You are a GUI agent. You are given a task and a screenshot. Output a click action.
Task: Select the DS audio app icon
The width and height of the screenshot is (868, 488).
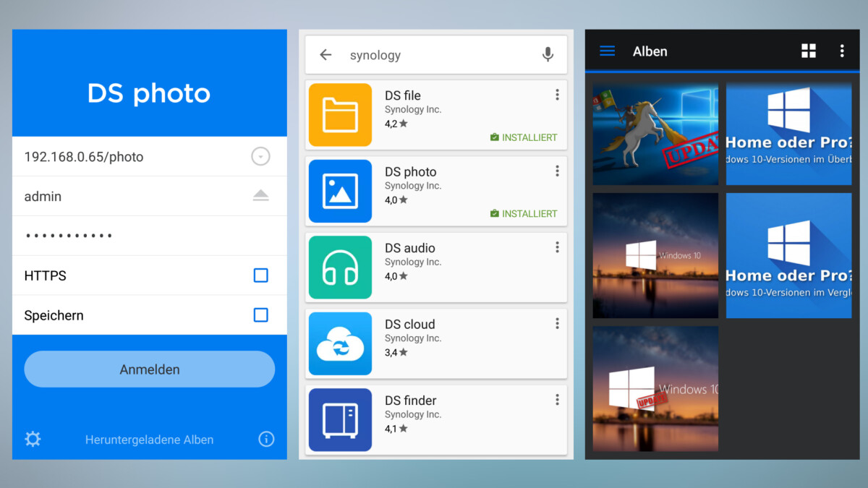pos(340,267)
